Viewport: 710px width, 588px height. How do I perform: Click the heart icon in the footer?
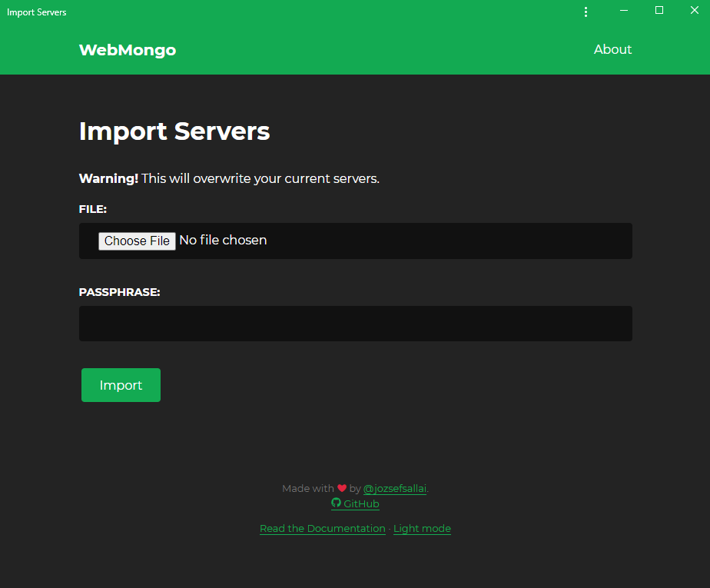[x=341, y=487]
